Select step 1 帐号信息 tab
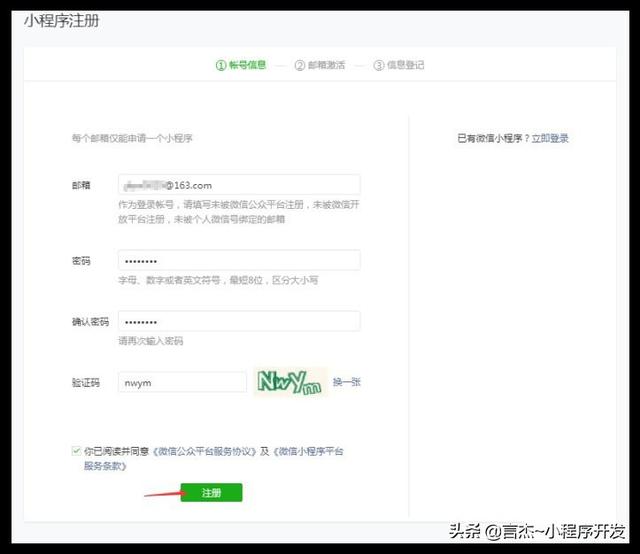 241,65
